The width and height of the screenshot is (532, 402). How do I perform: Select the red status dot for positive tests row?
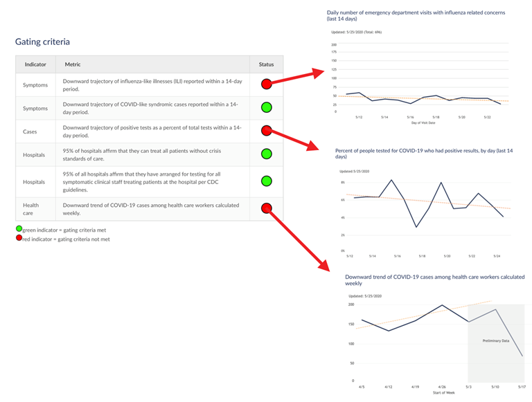click(266, 131)
